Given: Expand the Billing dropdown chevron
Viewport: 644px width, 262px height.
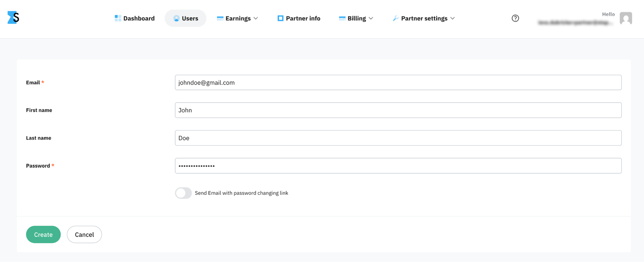Looking at the screenshot, I should click(371, 18).
